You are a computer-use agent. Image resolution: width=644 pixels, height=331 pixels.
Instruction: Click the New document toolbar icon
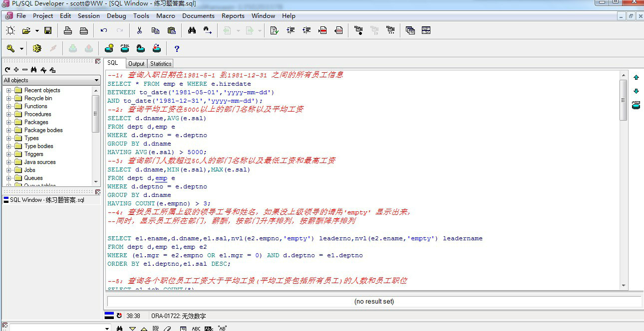[10, 30]
